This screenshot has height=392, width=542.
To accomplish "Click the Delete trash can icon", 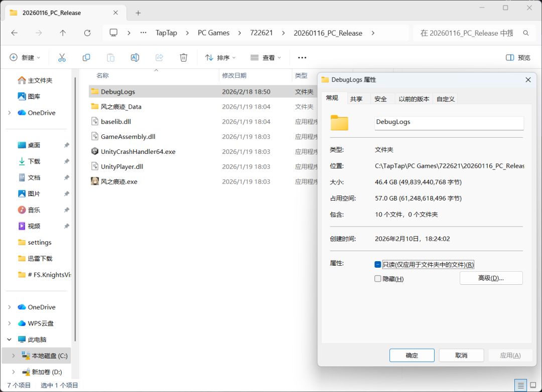I will click(184, 58).
